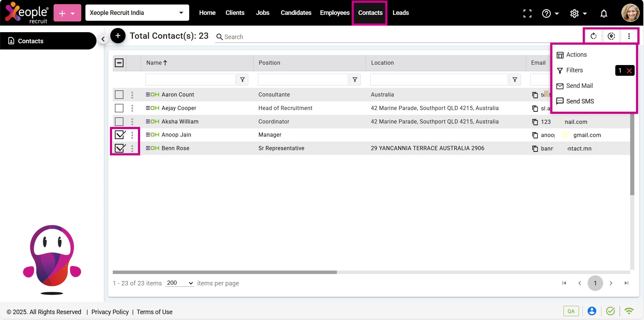Click the horizontal scrollbar under the table
644x320 pixels.
click(225, 272)
